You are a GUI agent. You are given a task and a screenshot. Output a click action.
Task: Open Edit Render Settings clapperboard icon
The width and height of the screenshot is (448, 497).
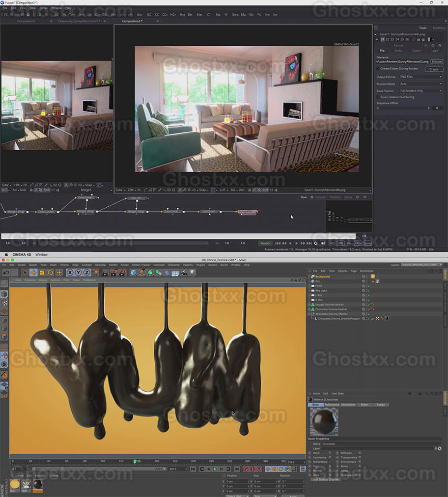point(123,272)
